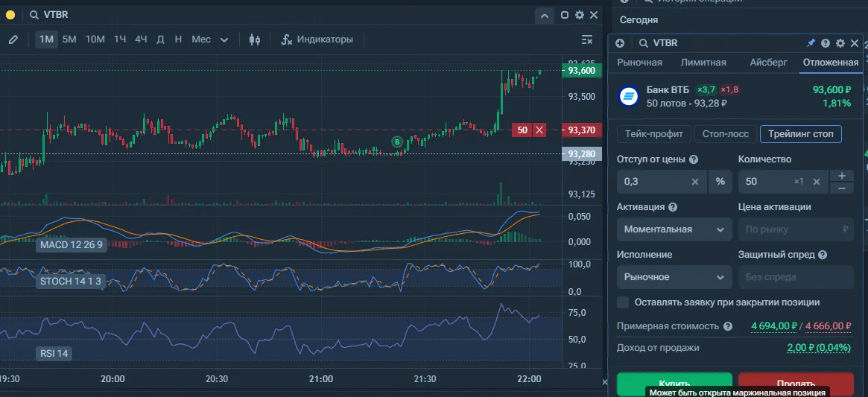Switch to the 5М timeframe
This screenshot has height=397, width=868.
click(x=69, y=39)
